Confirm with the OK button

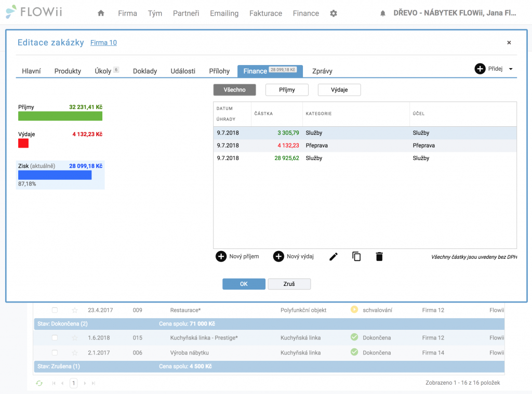tap(244, 284)
